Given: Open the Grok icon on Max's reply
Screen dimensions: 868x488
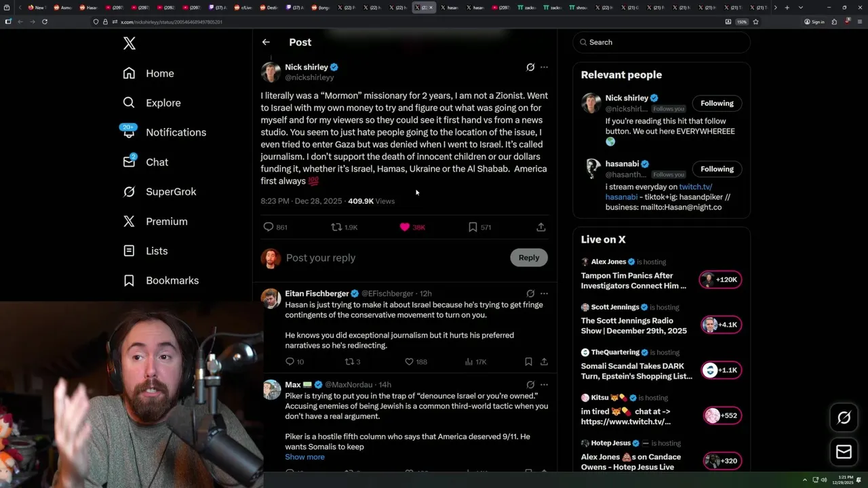Looking at the screenshot, I should coord(530,384).
